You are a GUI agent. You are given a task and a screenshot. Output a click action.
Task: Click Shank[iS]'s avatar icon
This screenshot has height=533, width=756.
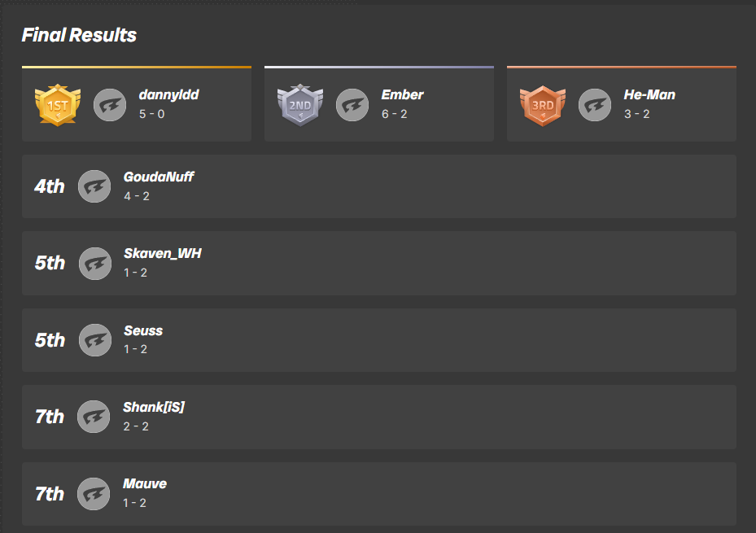tap(94, 417)
